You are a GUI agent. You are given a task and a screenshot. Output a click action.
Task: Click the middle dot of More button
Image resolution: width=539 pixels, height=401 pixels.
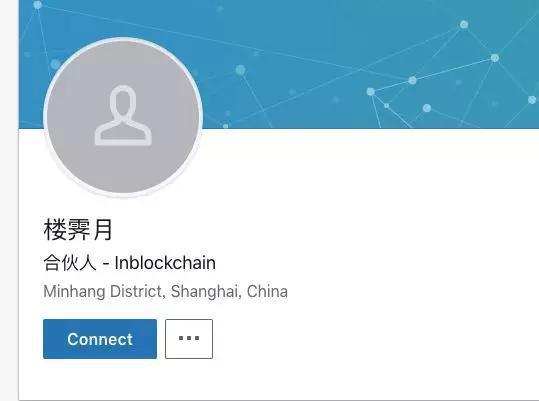pos(189,338)
